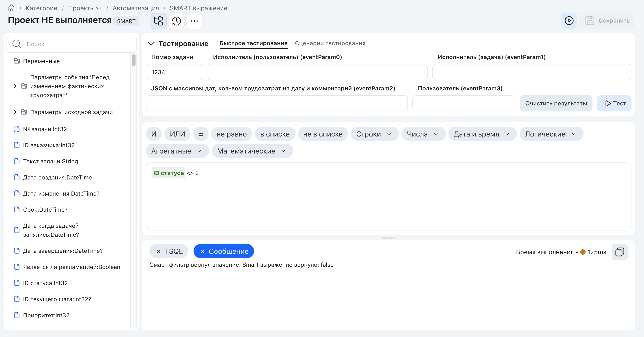
Task: Go to home via house icon
Action: coord(11,8)
